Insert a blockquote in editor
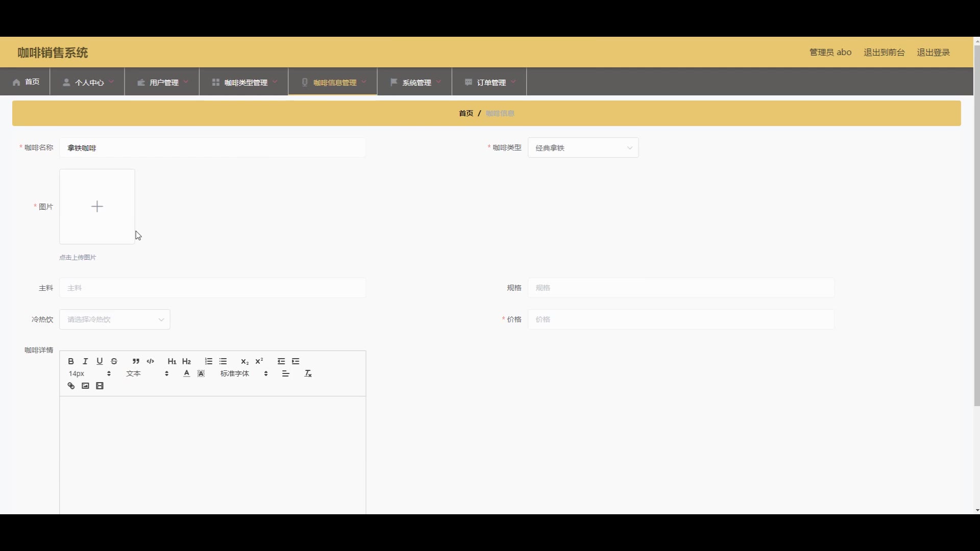Screen dimensions: 980x551 (x=136, y=361)
